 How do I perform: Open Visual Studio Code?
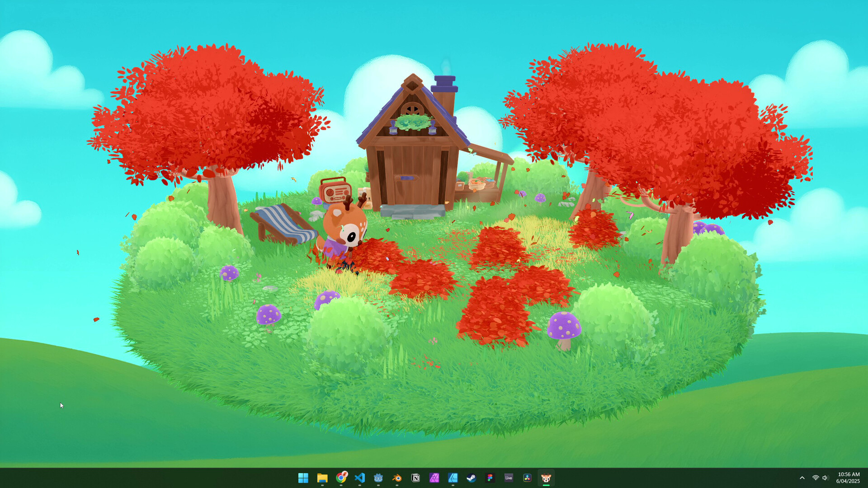(360, 478)
